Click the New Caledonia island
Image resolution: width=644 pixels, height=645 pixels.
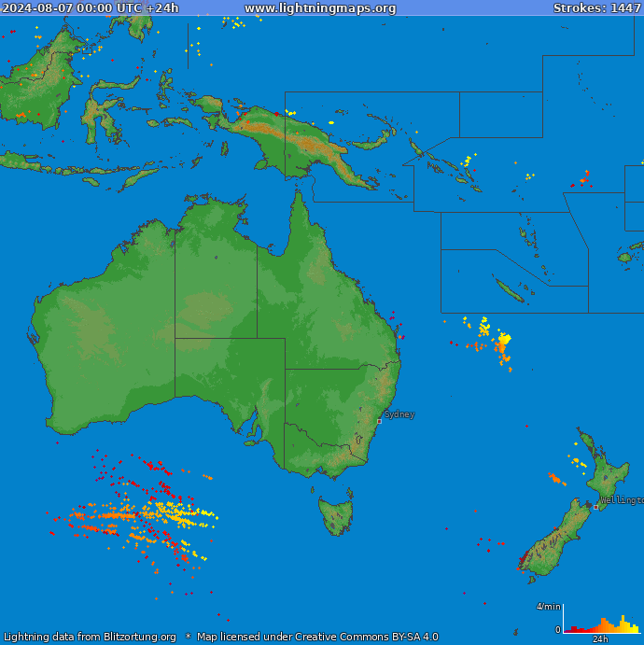tap(510, 290)
